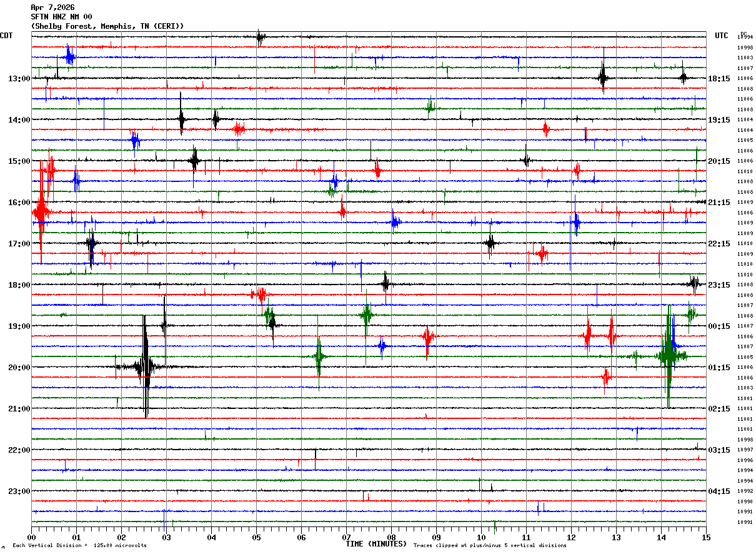756x554 pixels.
Task: Click the Each Vertical Division 125.00 microvolts note
Action: click(x=80, y=545)
